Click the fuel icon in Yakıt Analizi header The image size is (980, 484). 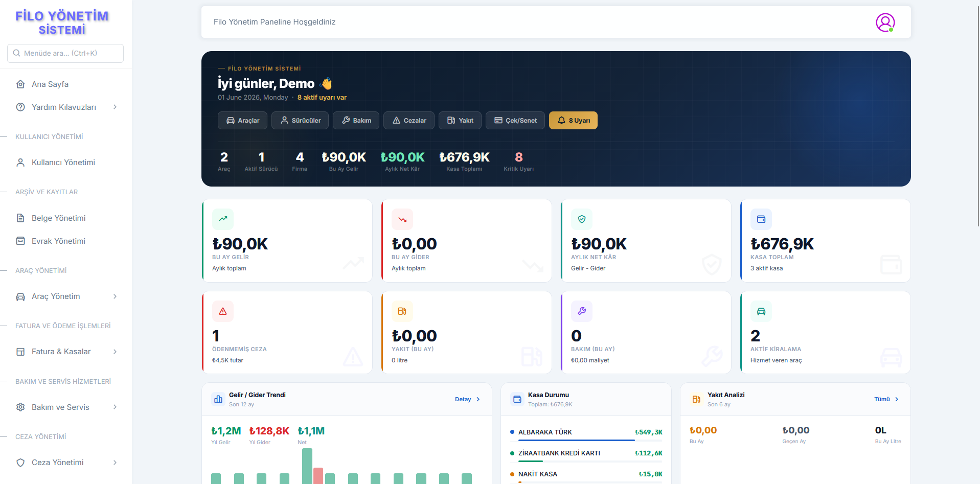pyautogui.click(x=697, y=399)
